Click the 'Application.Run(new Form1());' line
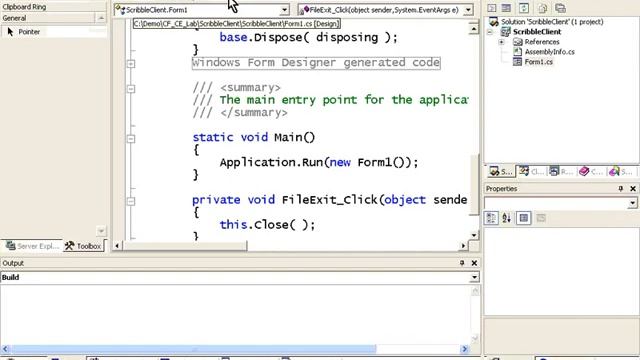 pyautogui.click(x=319, y=162)
